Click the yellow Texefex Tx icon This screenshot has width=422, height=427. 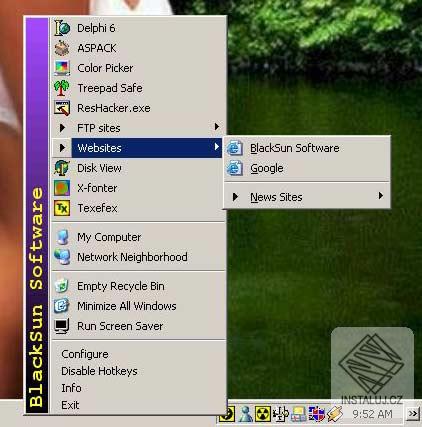pos(62,208)
